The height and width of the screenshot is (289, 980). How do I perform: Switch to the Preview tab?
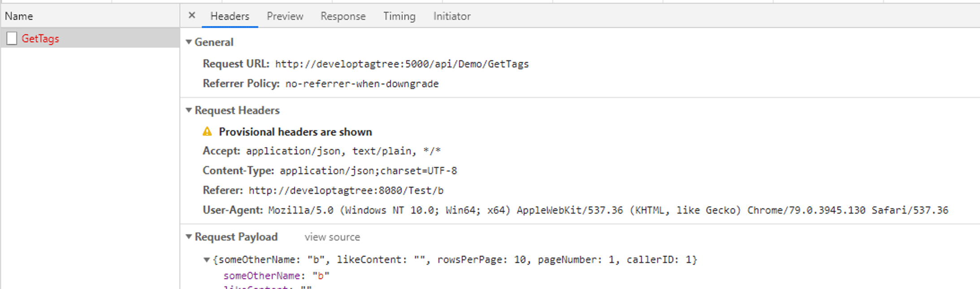click(x=285, y=16)
